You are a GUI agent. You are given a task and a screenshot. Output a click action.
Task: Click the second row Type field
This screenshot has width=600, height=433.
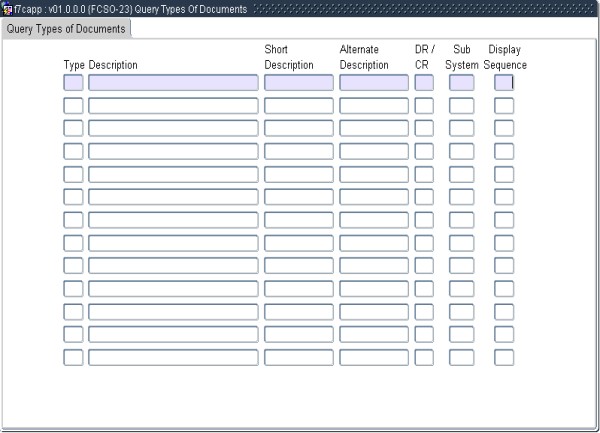(x=73, y=105)
